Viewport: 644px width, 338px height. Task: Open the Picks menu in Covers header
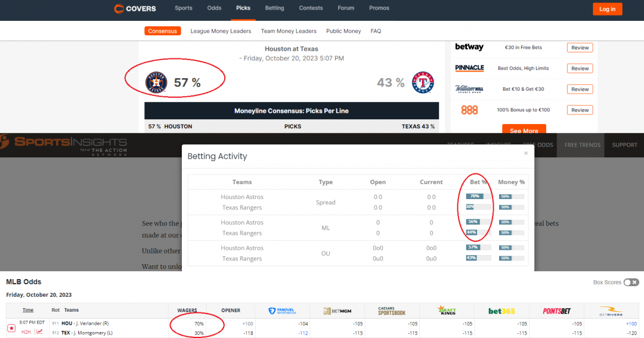point(243,8)
